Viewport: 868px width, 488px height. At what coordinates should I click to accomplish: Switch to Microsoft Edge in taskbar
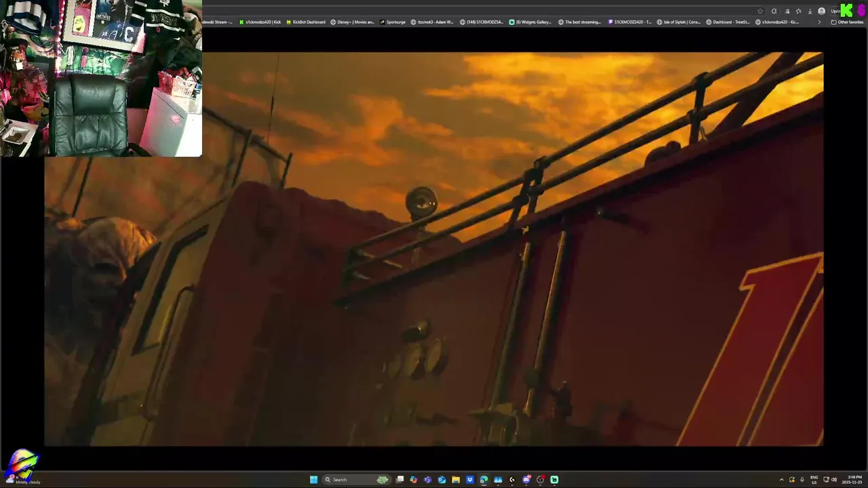(x=484, y=479)
